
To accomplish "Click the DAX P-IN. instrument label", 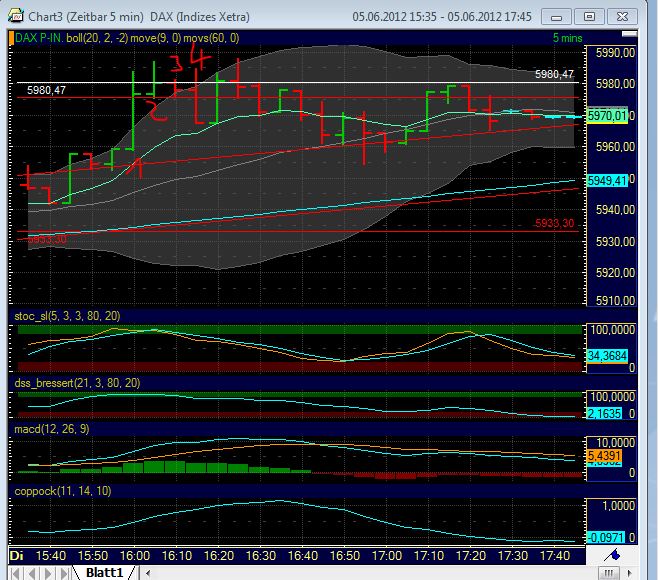I will click(39, 38).
